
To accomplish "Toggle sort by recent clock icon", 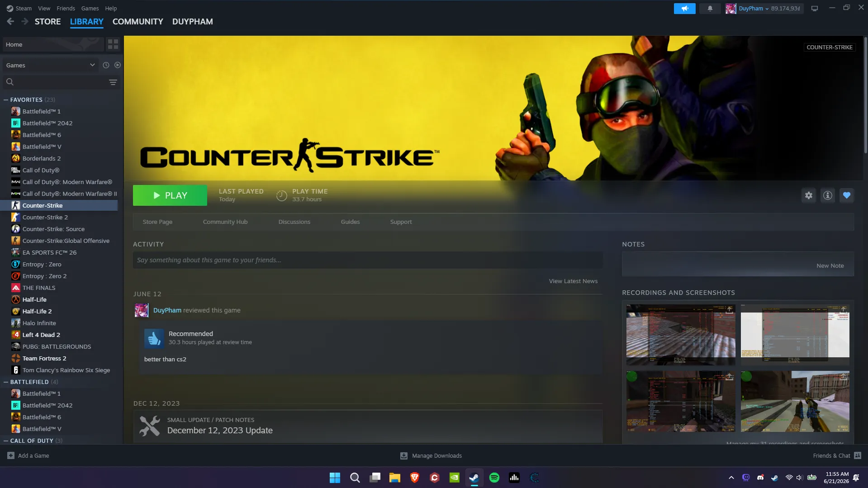I will pyautogui.click(x=106, y=65).
